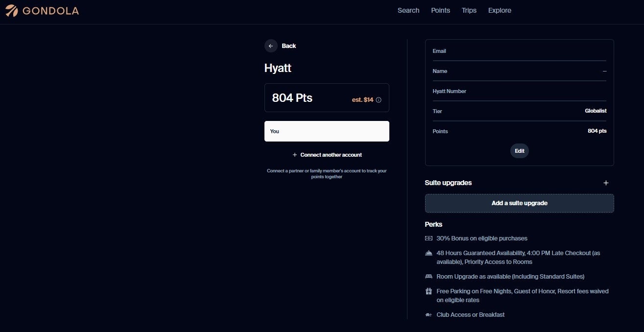
Task: Open the Search menu
Action: [408, 10]
